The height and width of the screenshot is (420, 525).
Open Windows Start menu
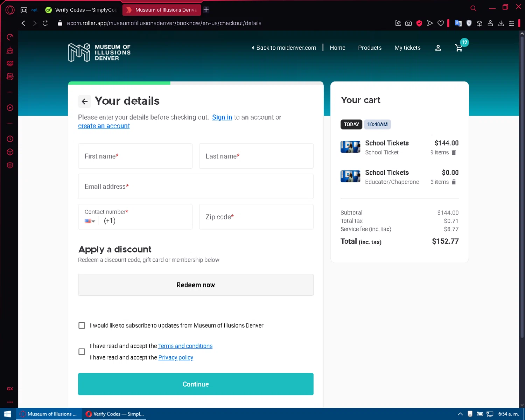pos(7,414)
